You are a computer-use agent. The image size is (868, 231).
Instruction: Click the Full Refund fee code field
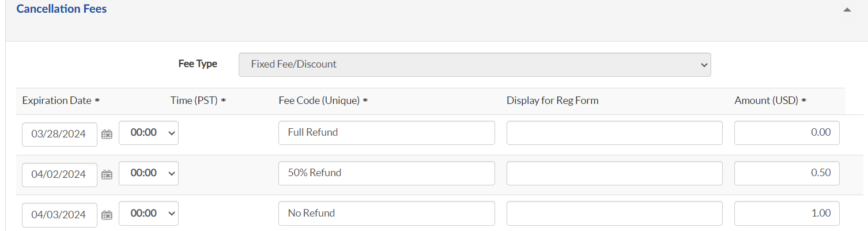tap(386, 133)
